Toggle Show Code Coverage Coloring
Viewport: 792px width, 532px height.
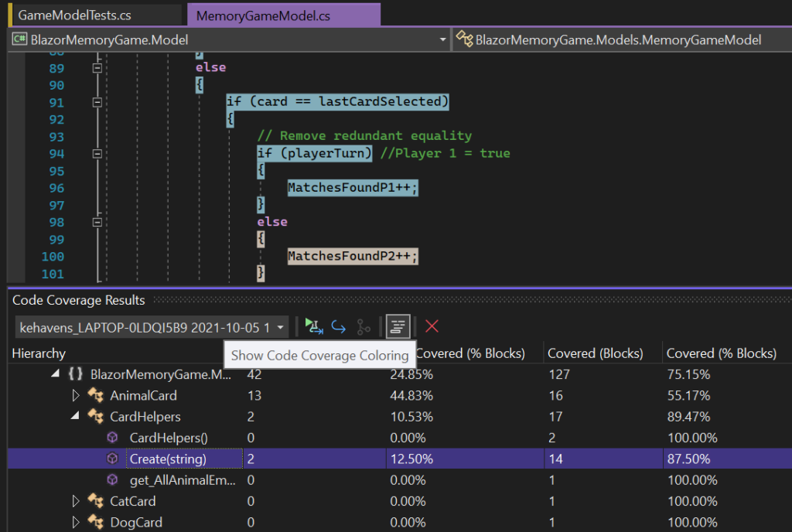[x=398, y=326]
